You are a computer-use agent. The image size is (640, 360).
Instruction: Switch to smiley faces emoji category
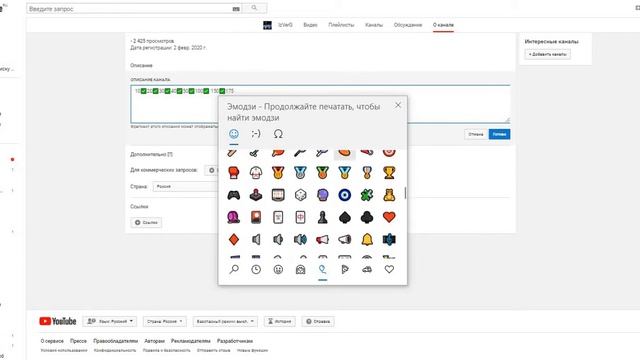click(278, 269)
